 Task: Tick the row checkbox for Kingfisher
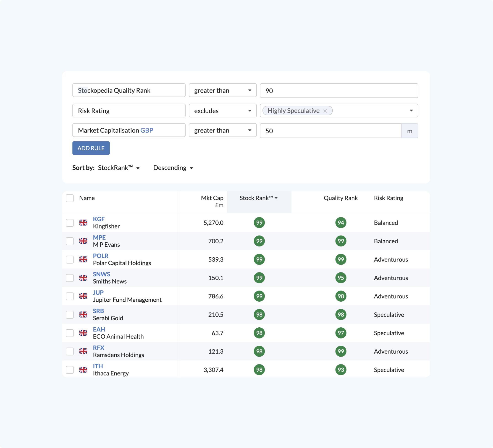(70, 223)
